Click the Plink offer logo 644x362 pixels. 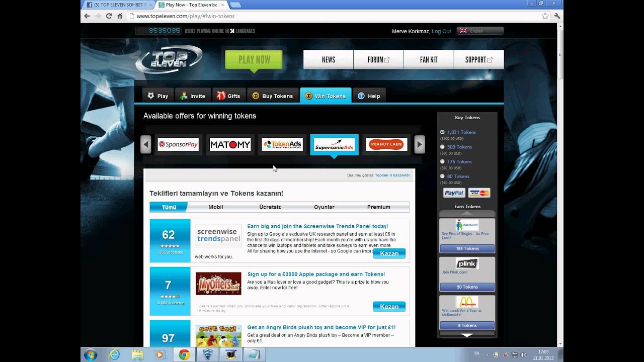467,263
